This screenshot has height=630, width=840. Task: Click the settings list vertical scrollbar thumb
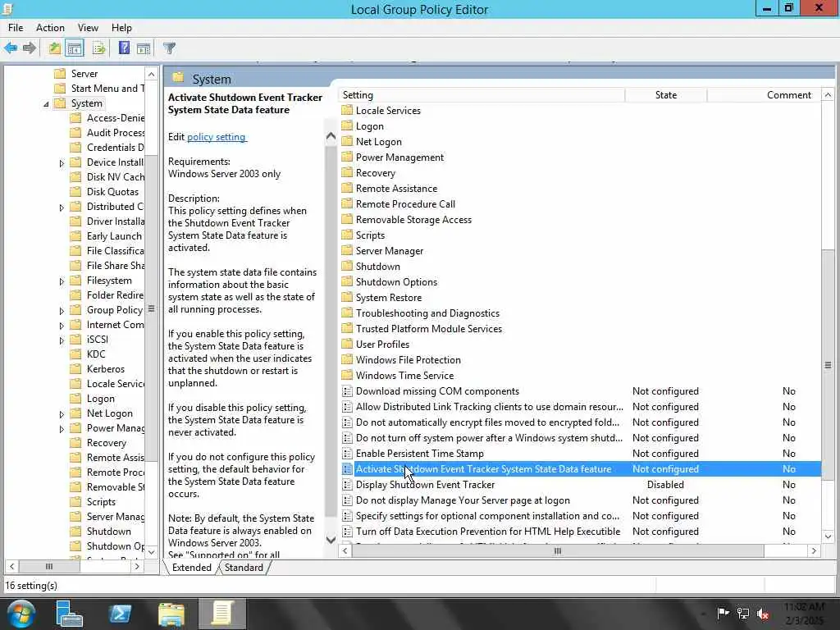[828, 365]
